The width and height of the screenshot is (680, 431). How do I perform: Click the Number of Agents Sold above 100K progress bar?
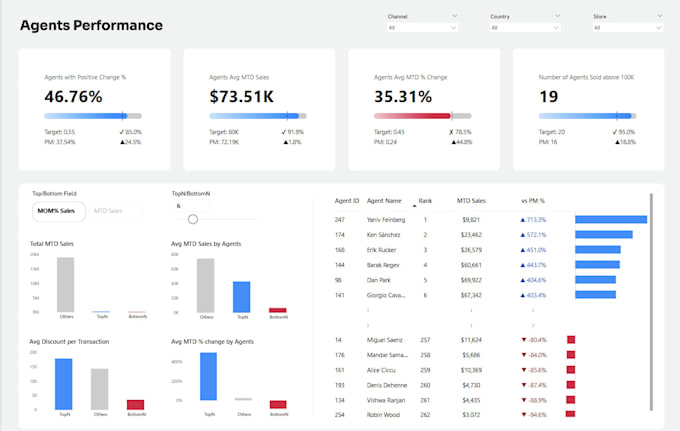587,116
